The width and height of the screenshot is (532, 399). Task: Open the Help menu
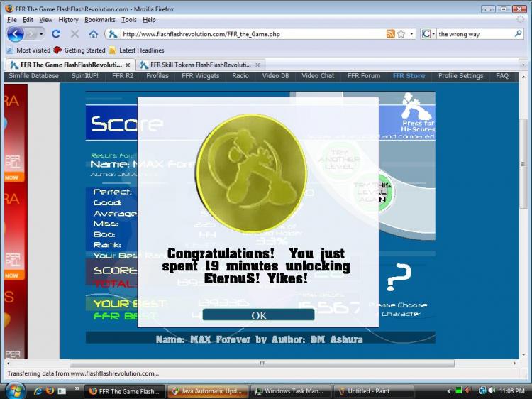coord(149,20)
